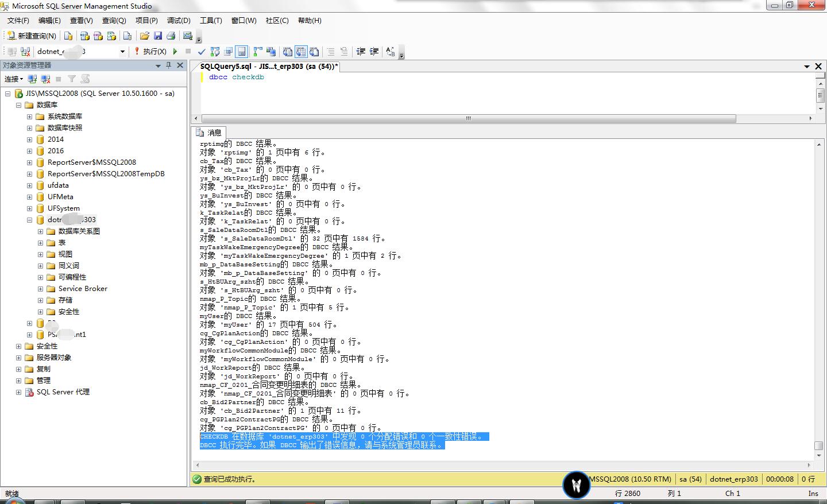Expand the 系统数据库 node

(x=29, y=117)
